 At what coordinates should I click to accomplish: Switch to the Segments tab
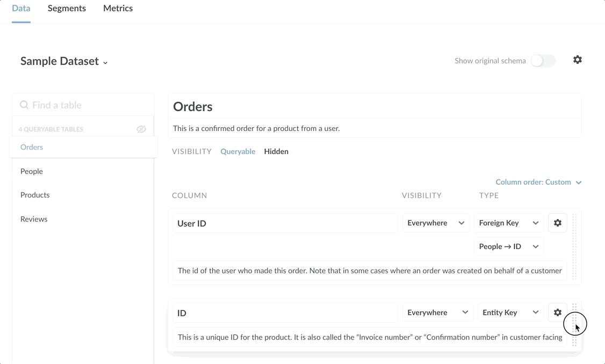pos(67,9)
